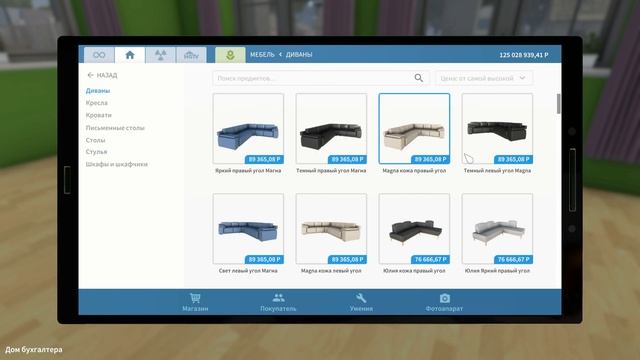Click price tag on Юлия Яркий правый угол

tap(513, 259)
